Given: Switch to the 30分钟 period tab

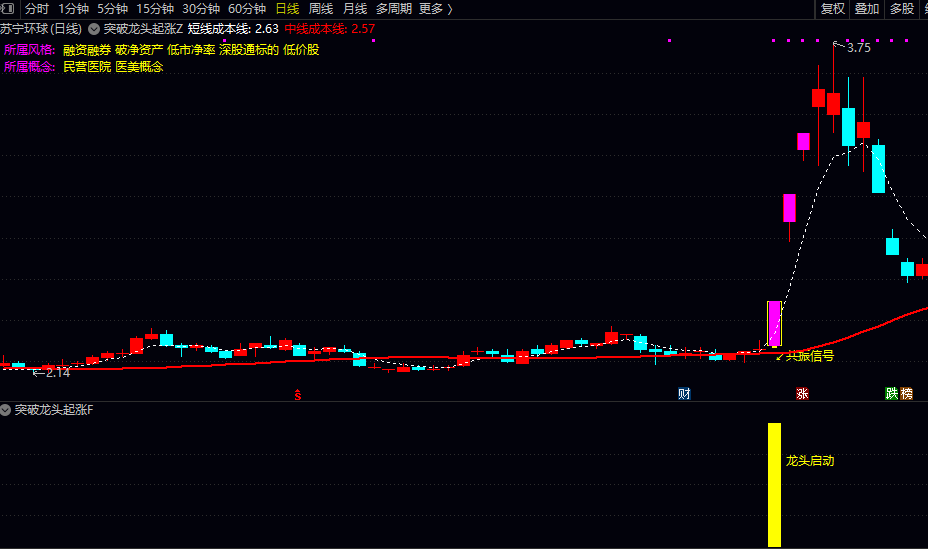Looking at the screenshot, I should [201, 9].
